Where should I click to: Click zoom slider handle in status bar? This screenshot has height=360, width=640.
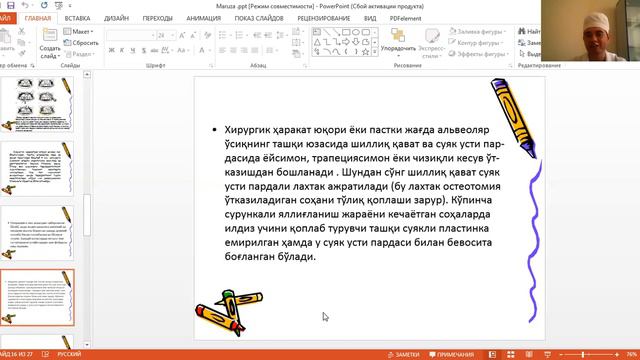click(x=583, y=355)
